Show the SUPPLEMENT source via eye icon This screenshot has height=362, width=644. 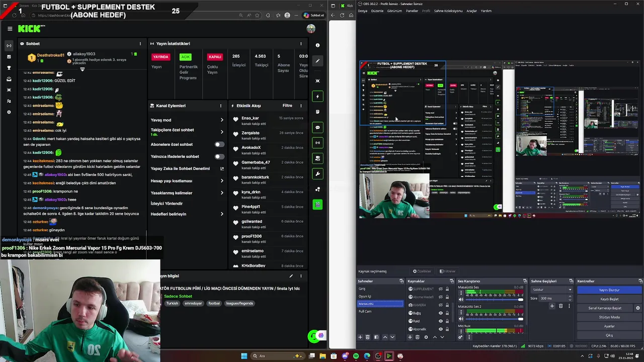(440, 289)
